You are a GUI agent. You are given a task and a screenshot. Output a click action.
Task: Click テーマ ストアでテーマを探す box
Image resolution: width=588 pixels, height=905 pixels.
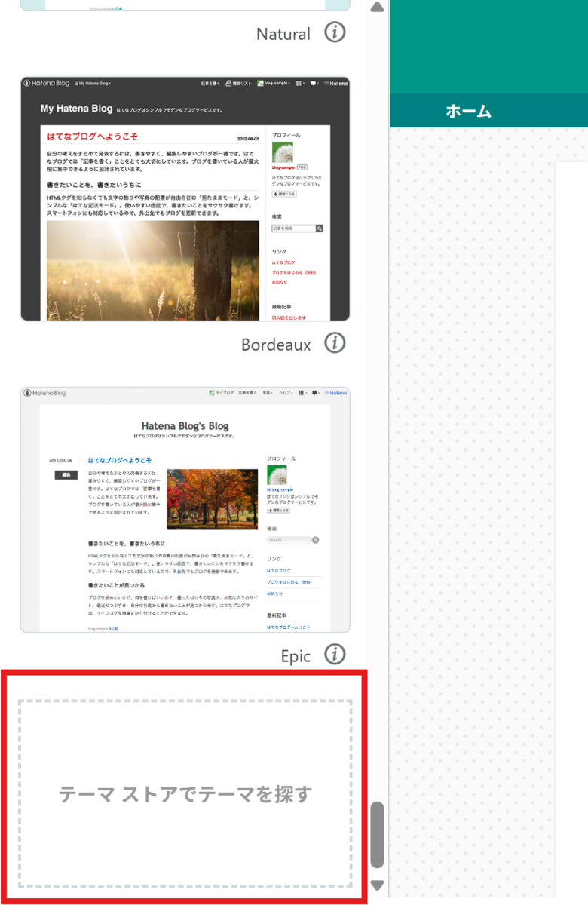(185, 793)
